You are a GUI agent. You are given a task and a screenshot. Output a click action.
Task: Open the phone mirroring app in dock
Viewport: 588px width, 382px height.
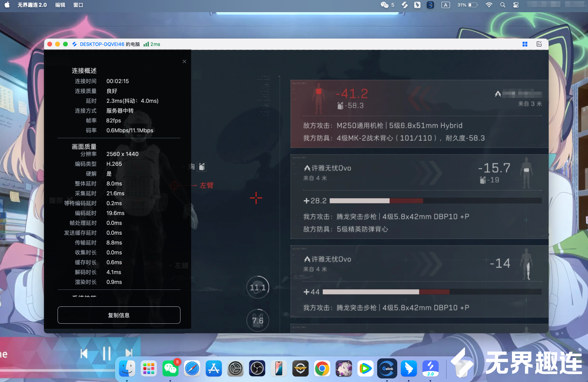coord(279,369)
